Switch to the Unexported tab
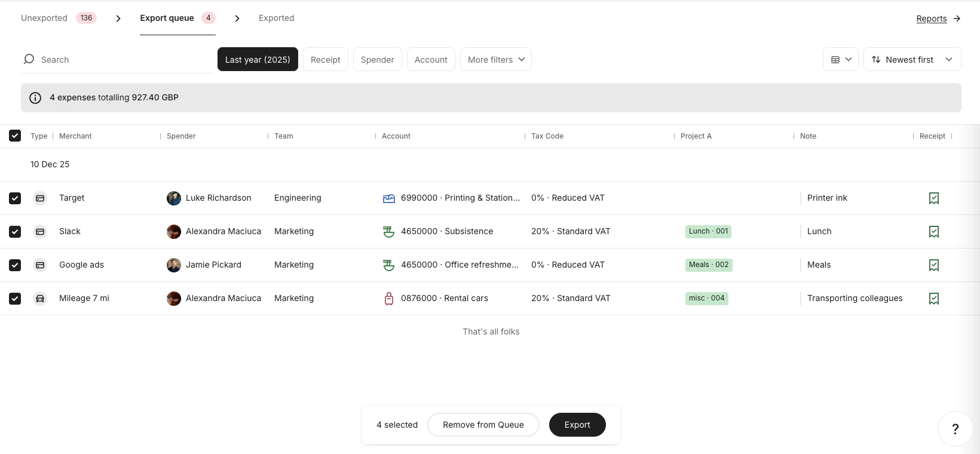 (59, 18)
